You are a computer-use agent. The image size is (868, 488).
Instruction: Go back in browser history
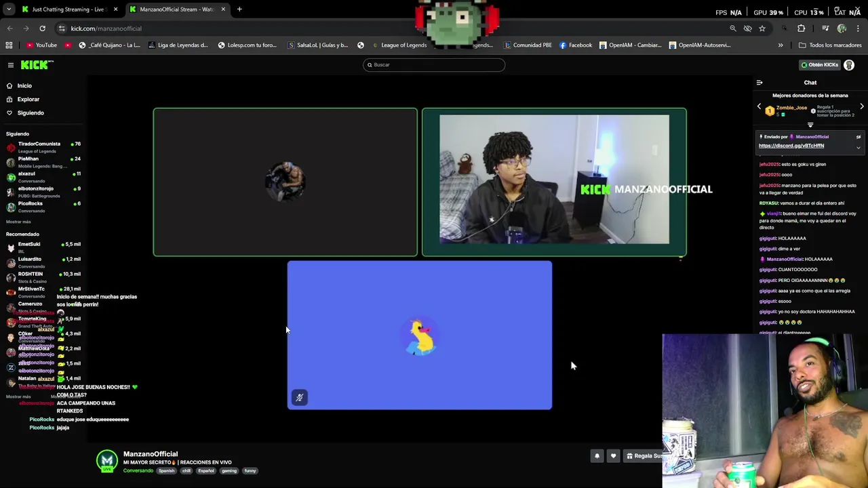(x=9, y=28)
